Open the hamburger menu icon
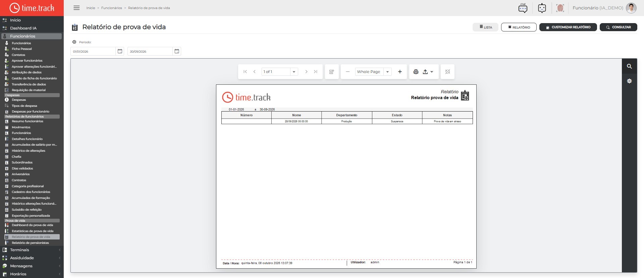 pyautogui.click(x=76, y=8)
